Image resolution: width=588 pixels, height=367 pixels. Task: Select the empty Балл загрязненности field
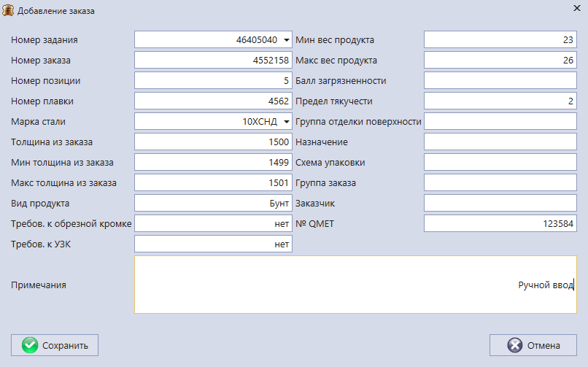[x=500, y=80]
